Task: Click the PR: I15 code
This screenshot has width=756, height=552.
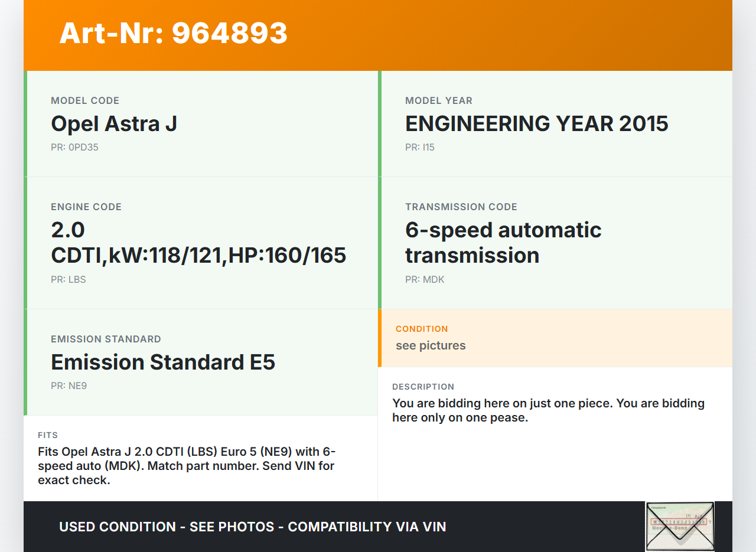Action: 419,148
